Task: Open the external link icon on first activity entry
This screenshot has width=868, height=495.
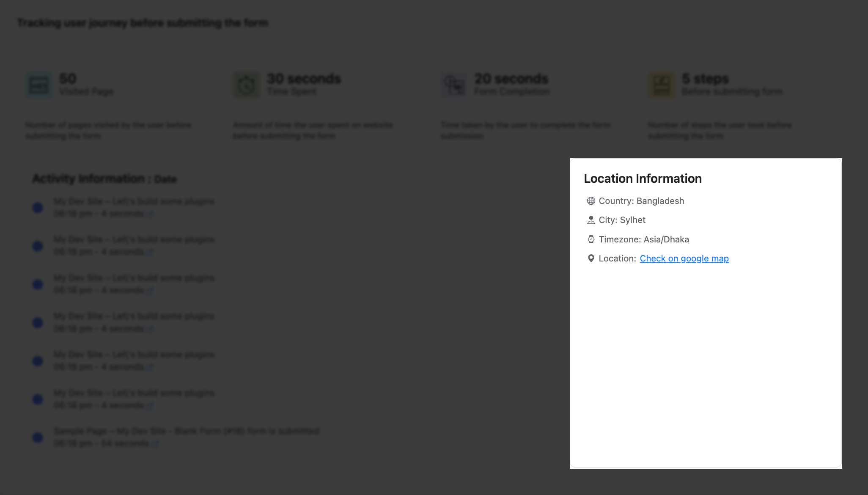Action: click(x=150, y=214)
